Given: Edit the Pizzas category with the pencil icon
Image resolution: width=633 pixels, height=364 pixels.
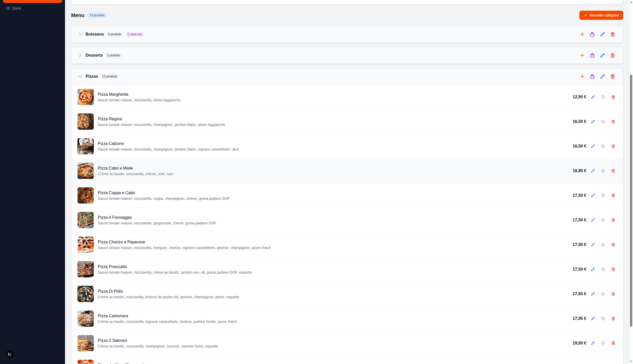Looking at the screenshot, I should pyautogui.click(x=602, y=76).
